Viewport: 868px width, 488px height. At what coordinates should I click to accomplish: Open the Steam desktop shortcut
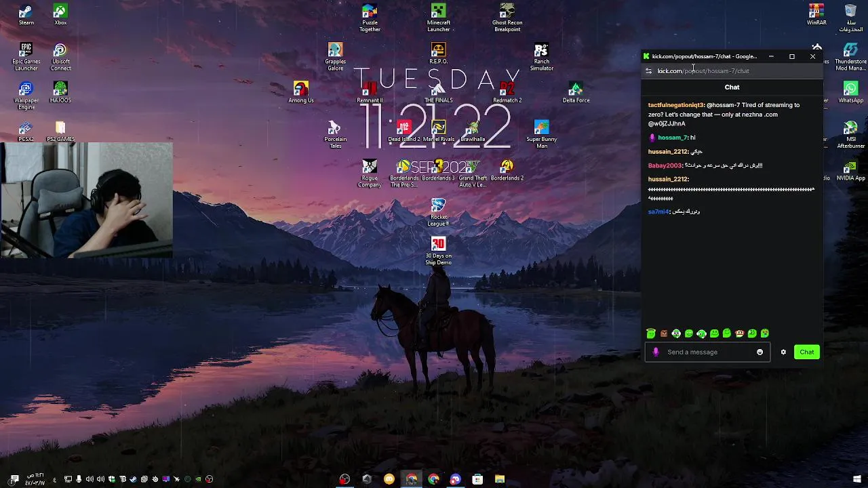click(x=26, y=15)
